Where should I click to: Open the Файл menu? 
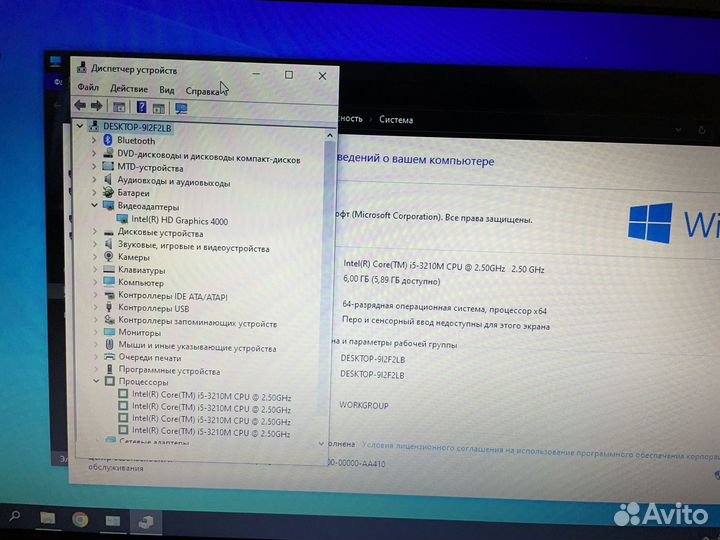88,87
